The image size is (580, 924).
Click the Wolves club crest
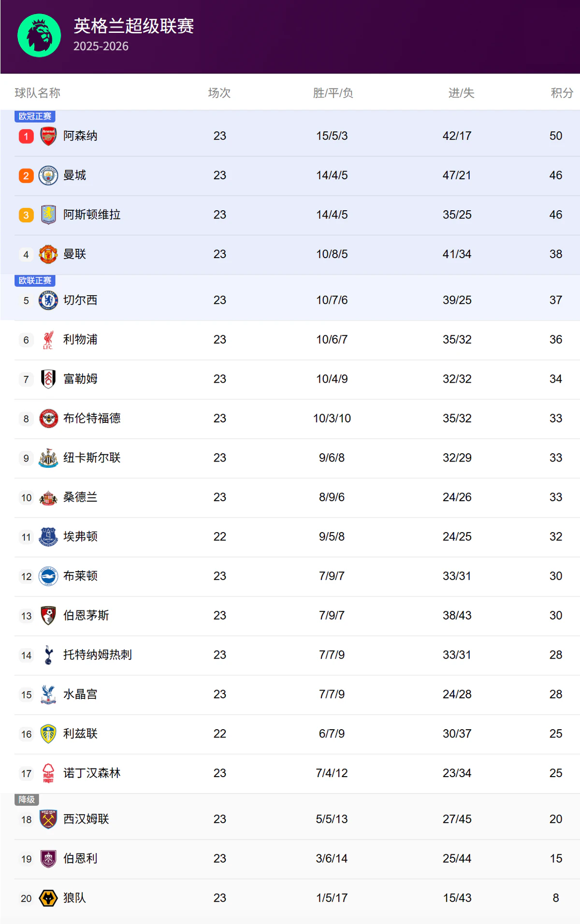[x=48, y=898]
